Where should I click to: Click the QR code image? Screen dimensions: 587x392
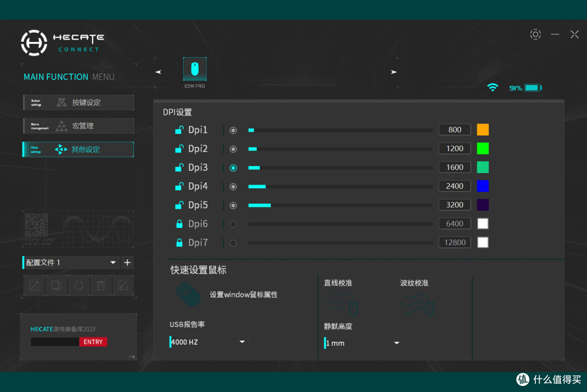click(36, 225)
